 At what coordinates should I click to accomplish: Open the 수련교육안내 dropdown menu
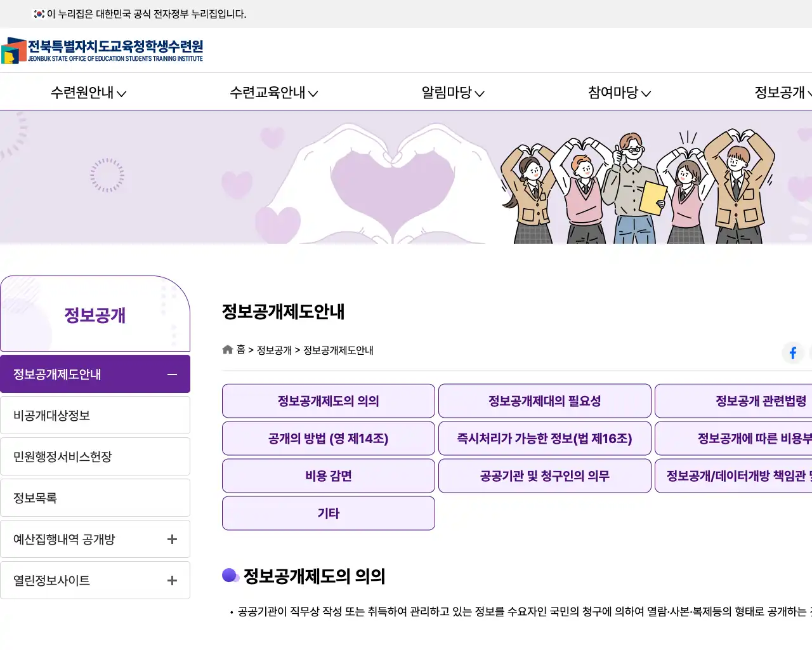(x=274, y=93)
